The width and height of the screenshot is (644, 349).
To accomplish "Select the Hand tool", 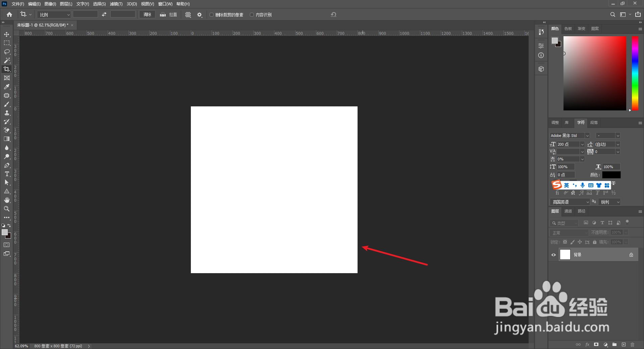I will [7, 200].
